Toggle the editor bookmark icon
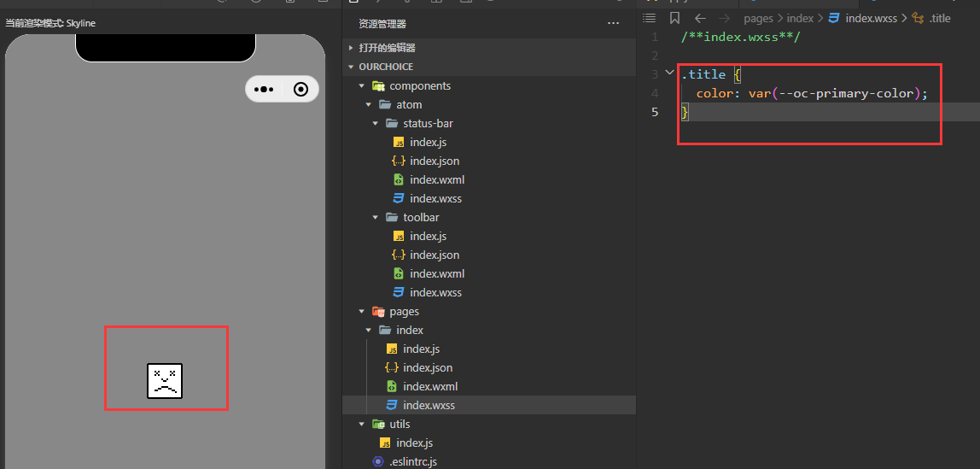 (675, 18)
